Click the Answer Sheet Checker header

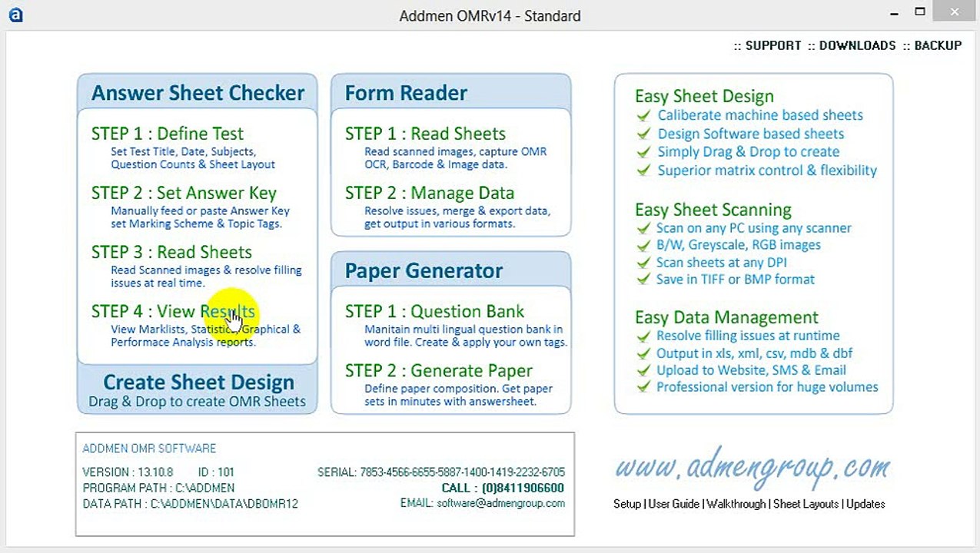198,93
